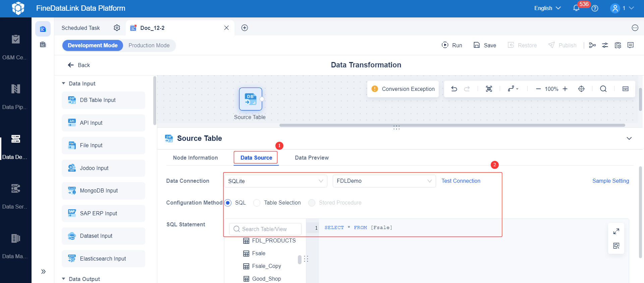Switch to Production Mode
This screenshot has height=283, width=644.
149,45
